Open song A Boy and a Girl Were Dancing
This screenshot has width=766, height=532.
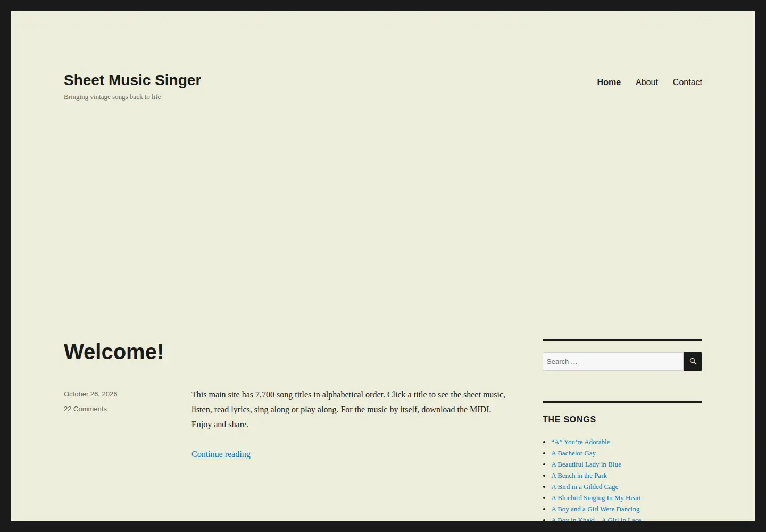[595, 509]
